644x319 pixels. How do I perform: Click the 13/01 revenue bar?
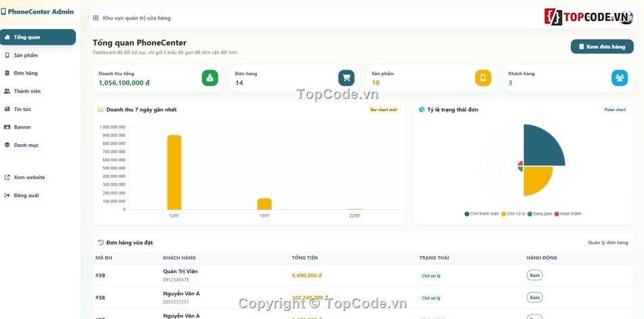[x=264, y=204]
